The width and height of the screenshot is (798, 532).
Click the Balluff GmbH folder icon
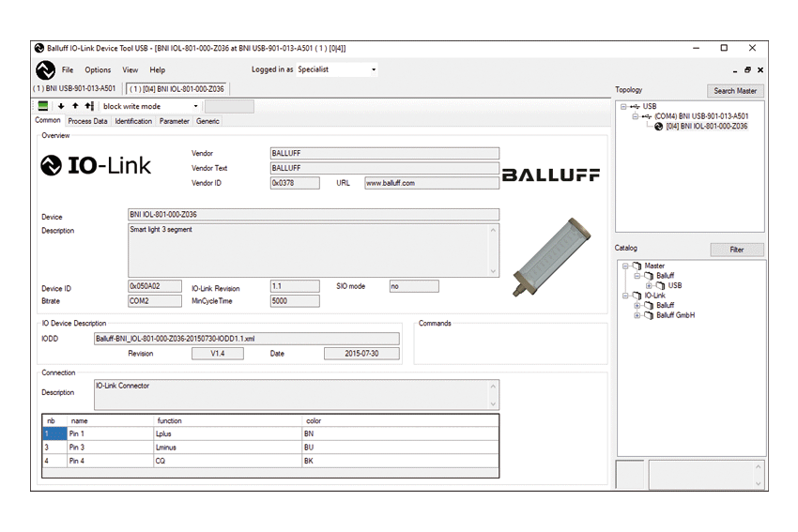[x=649, y=315]
